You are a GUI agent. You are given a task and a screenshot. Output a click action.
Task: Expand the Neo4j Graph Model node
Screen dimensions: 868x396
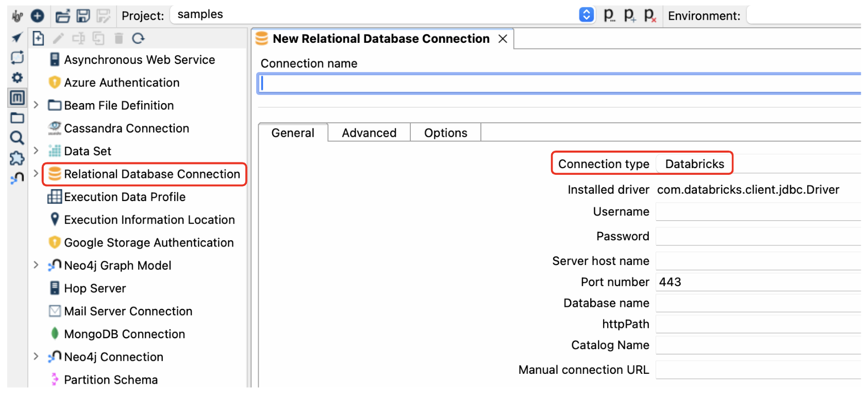(x=36, y=265)
